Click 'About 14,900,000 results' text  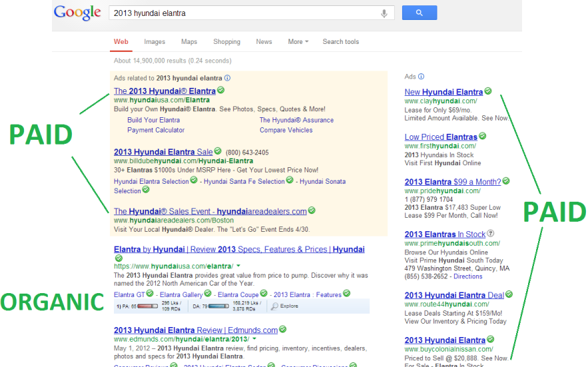[x=172, y=61]
